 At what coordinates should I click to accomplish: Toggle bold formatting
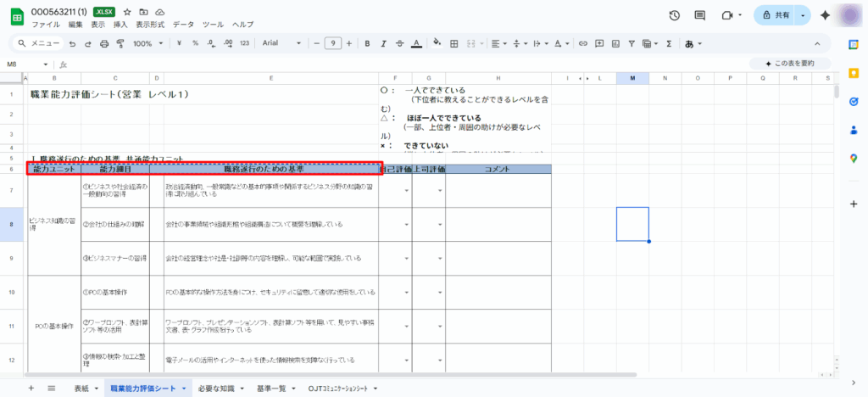pyautogui.click(x=365, y=43)
